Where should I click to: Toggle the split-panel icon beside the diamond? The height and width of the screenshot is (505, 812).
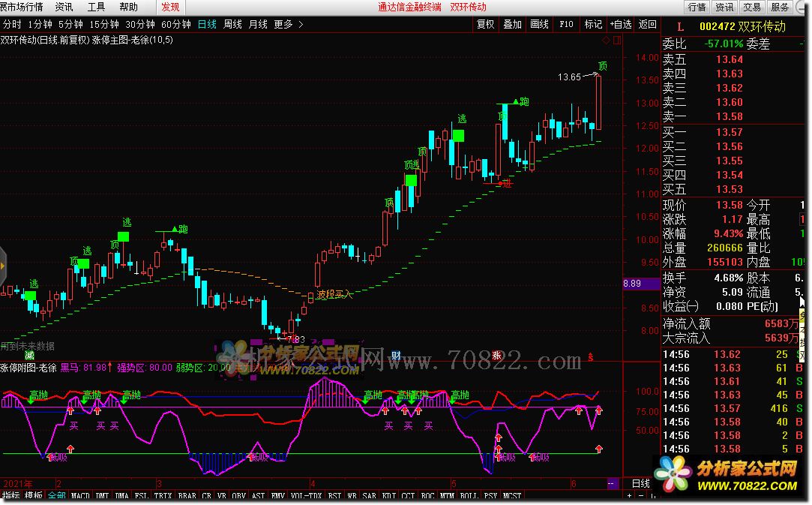(x=617, y=40)
